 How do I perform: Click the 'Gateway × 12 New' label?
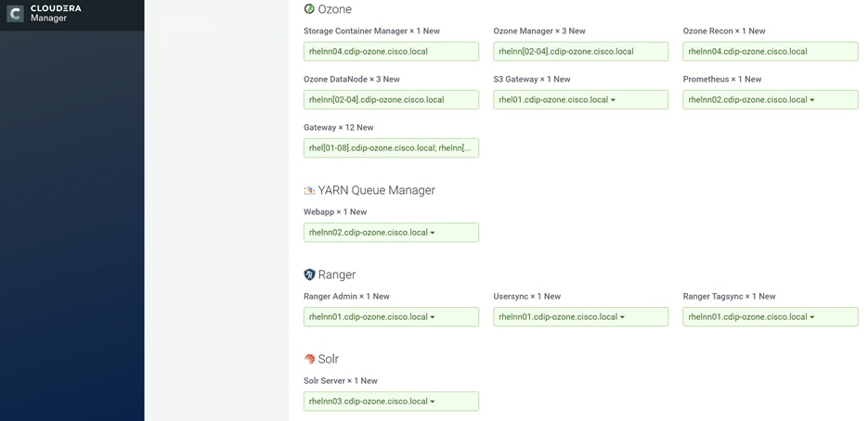[338, 127]
